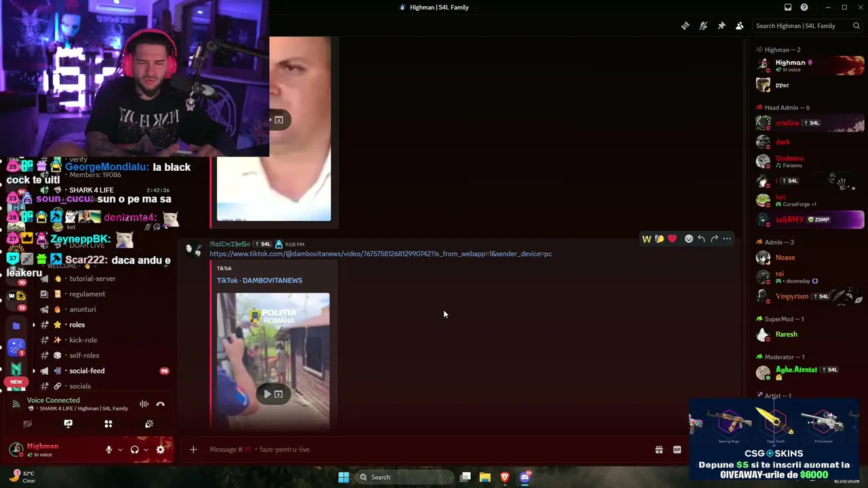Pop out the DAMBOVITANEWS video player
The image size is (868, 488).
click(x=279, y=394)
